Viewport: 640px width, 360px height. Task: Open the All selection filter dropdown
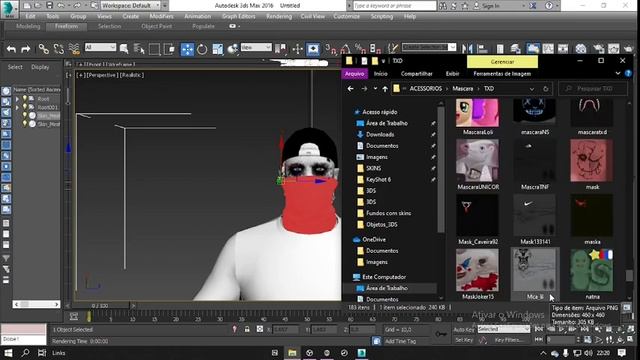click(x=100, y=47)
